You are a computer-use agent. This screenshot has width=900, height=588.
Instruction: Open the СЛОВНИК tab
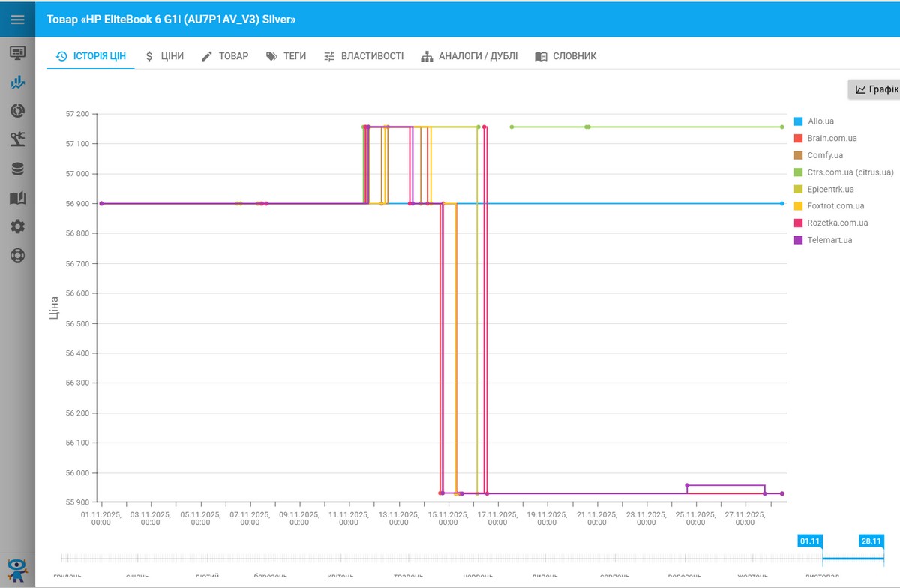[565, 56]
